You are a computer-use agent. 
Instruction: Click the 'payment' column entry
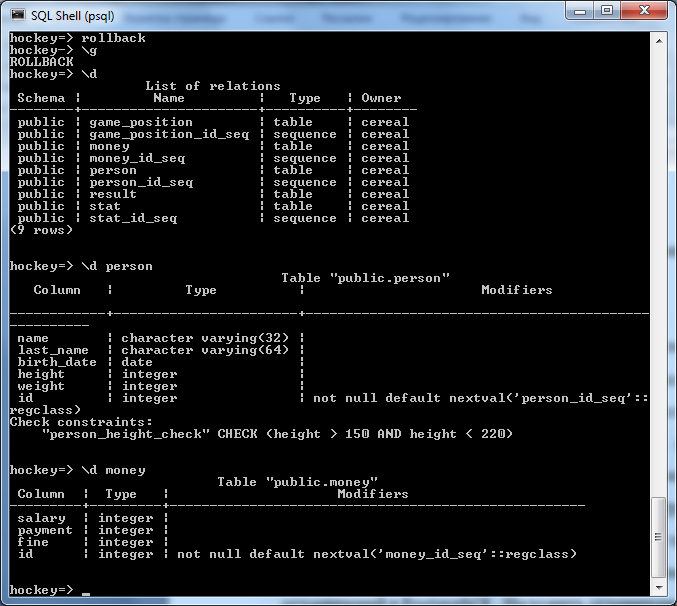pyautogui.click(x=45, y=530)
